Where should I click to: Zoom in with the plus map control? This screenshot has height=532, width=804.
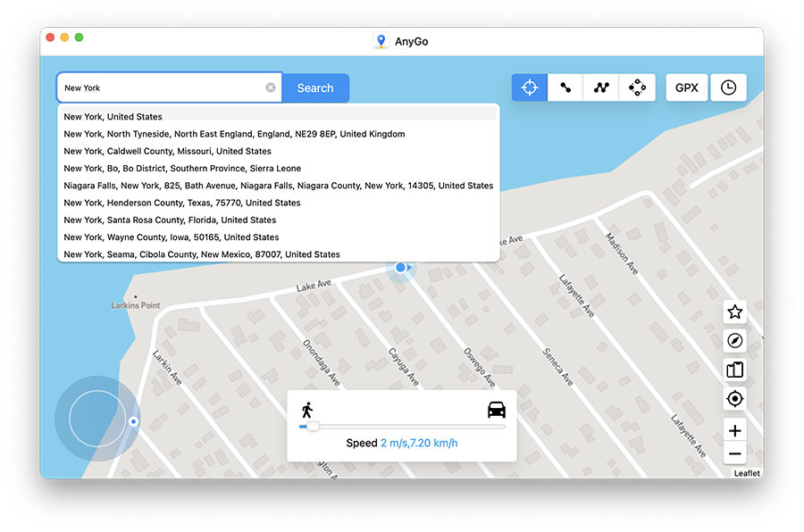click(x=734, y=430)
